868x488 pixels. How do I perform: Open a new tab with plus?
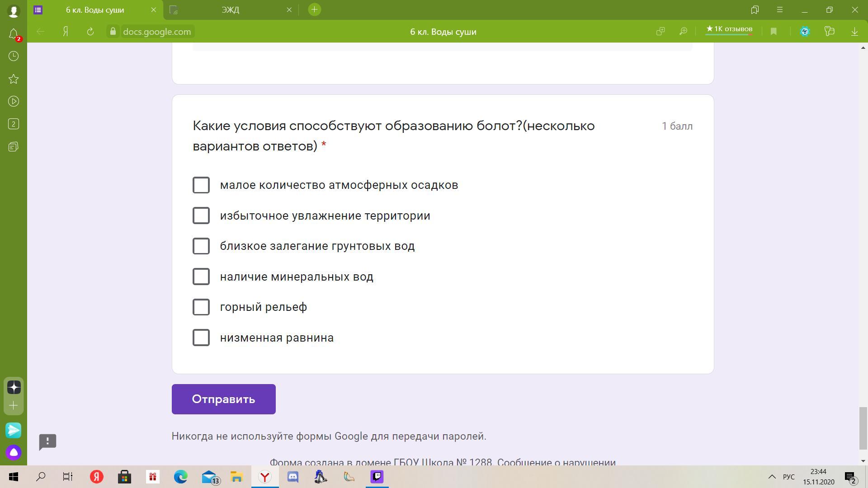point(314,9)
